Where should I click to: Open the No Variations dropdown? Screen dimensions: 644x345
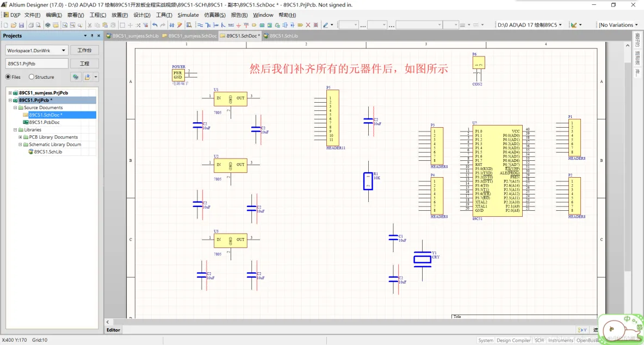point(636,25)
